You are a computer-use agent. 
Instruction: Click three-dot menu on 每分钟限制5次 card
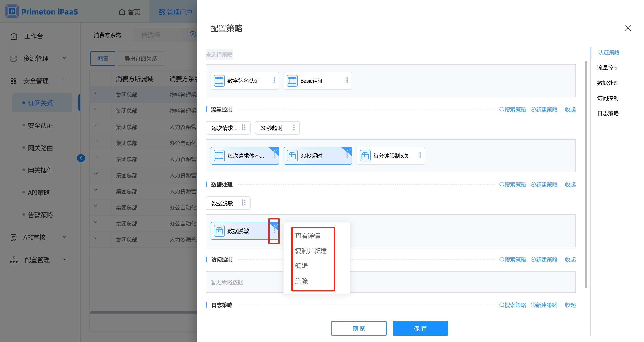click(419, 155)
